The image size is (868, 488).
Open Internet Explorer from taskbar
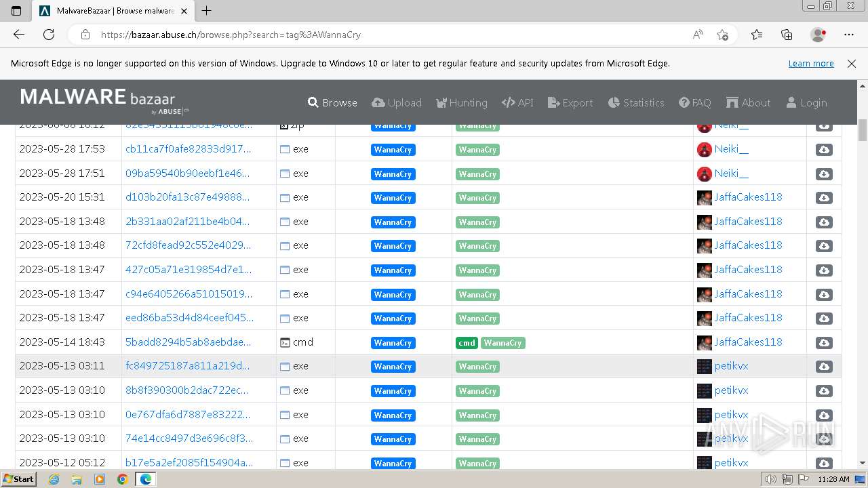54,479
